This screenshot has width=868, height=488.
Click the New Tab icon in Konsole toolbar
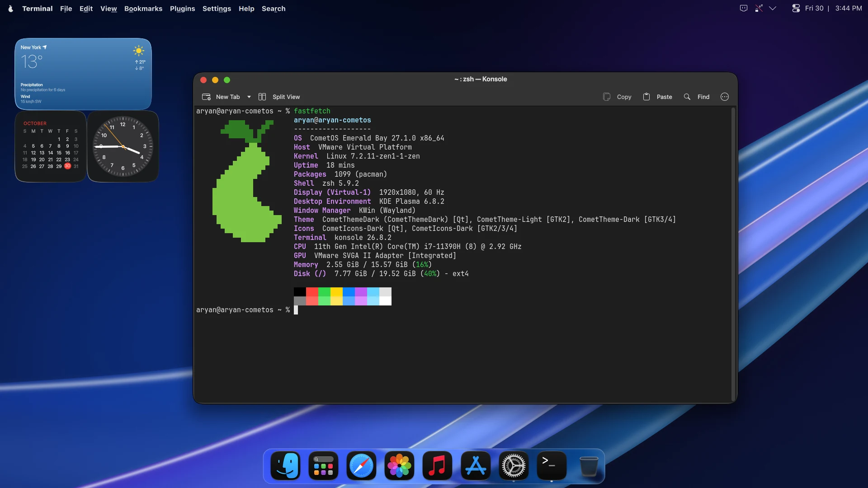click(206, 97)
